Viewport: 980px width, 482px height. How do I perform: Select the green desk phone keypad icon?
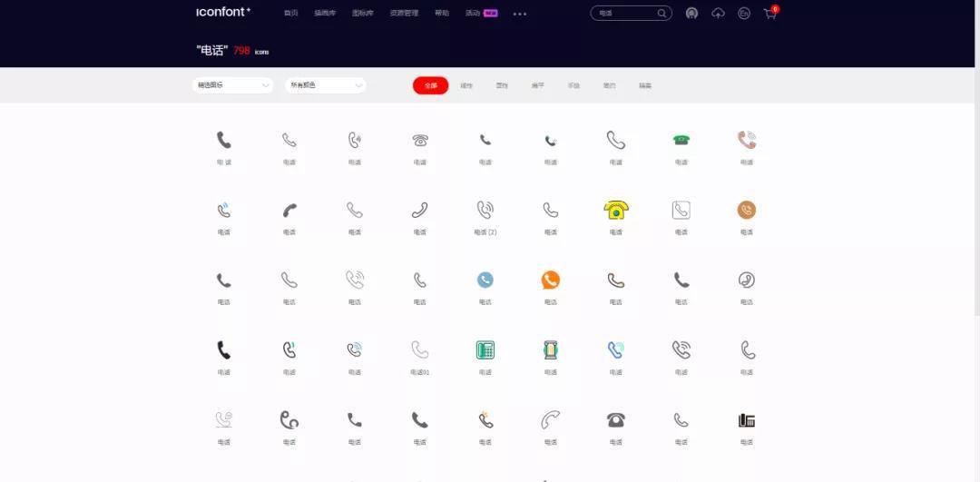point(485,349)
